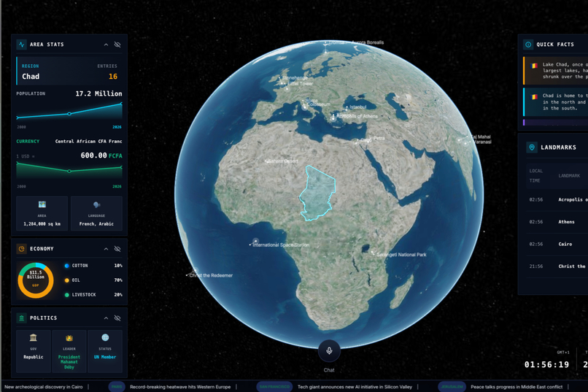
Task: Hide the Economy panel
Action: (117, 249)
